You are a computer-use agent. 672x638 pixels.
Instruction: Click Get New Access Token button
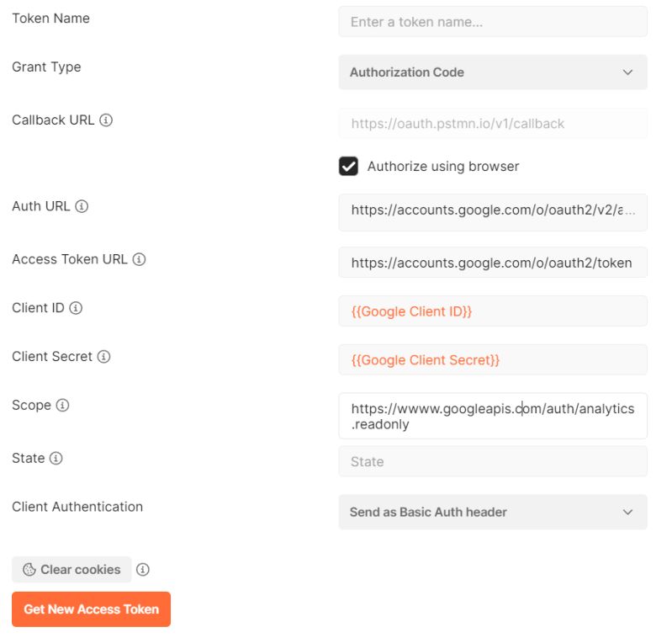92,609
